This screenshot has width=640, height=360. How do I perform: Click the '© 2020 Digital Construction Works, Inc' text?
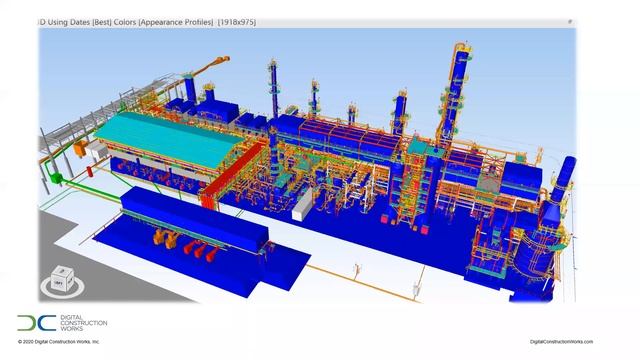pos(58,342)
